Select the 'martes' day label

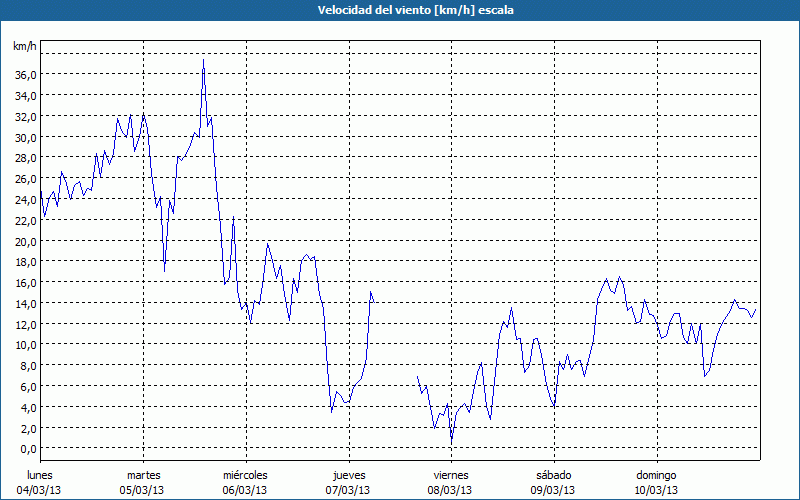143,475
